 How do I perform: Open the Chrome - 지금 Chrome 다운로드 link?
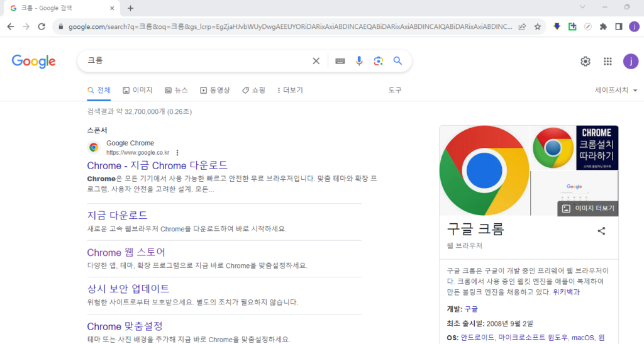157,165
